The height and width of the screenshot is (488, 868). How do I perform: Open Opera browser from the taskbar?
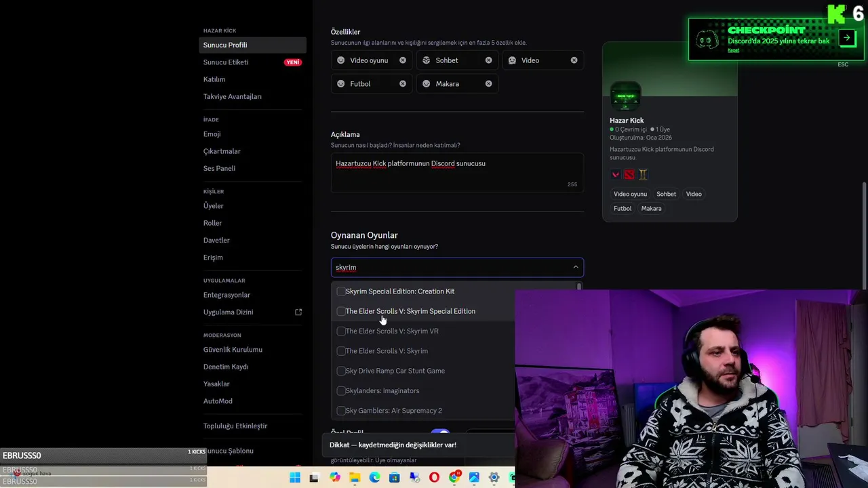tap(434, 478)
